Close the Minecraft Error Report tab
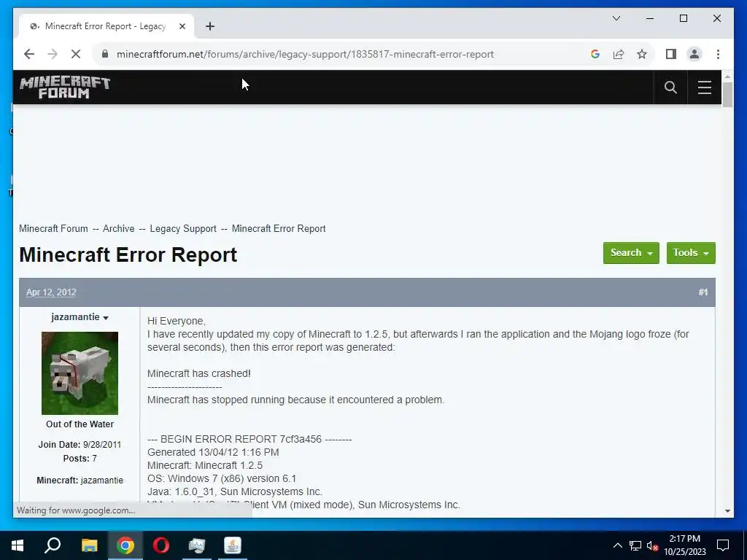Viewport: 747px width, 560px height. point(182,26)
